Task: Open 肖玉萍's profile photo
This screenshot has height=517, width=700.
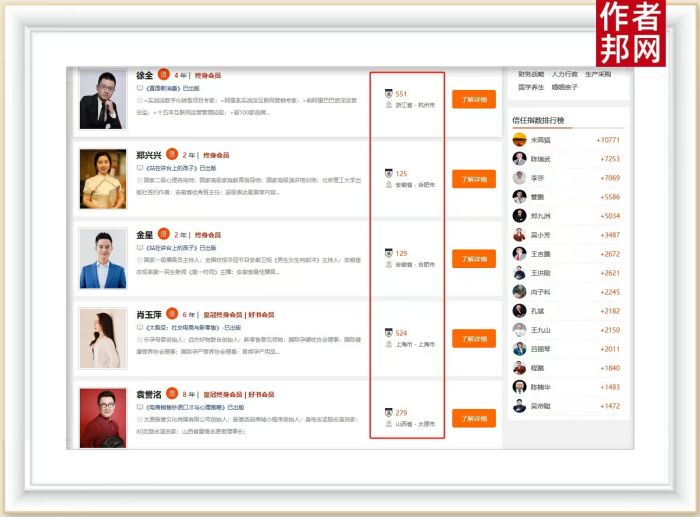Action: pyautogui.click(x=102, y=338)
